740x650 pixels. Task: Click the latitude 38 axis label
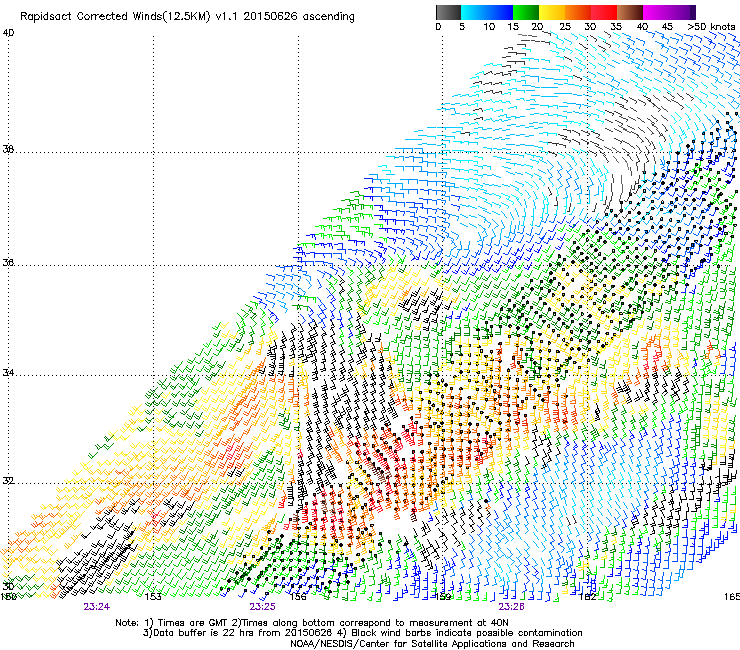(x=8, y=149)
